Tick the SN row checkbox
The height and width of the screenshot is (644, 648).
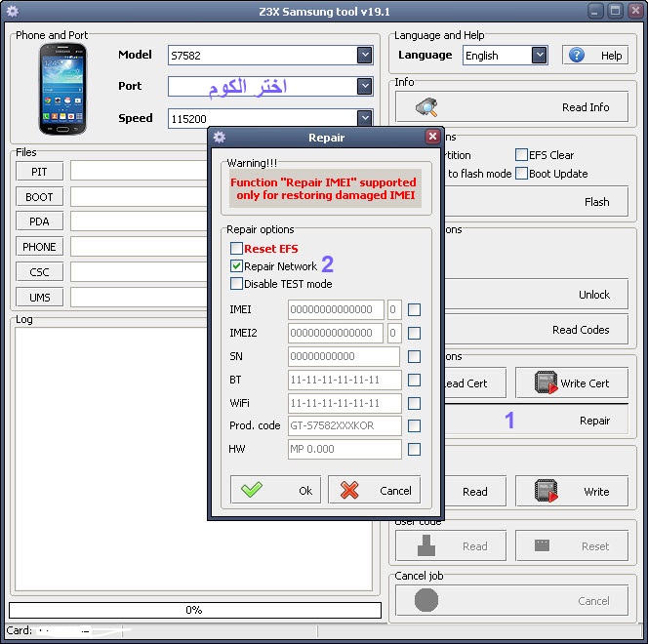414,356
